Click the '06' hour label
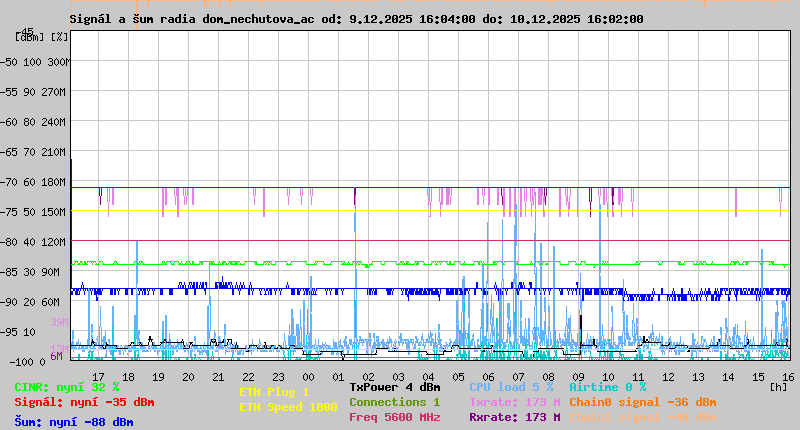This screenshot has height=430, width=800. pos(488,377)
